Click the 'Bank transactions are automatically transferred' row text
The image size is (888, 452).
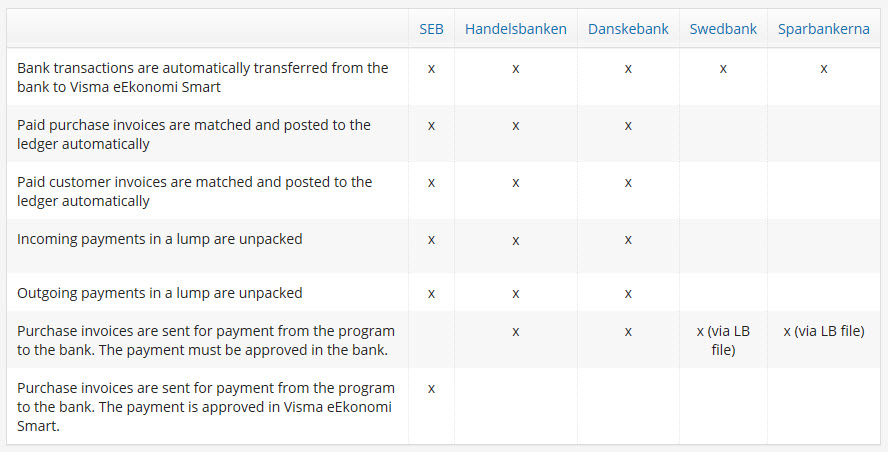[x=202, y=77]
